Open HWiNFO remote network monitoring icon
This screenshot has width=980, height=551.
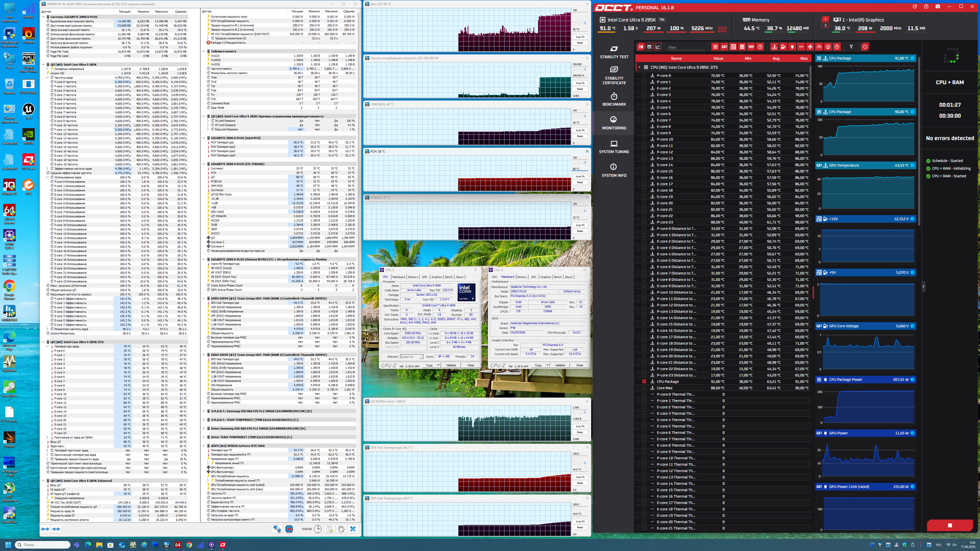point(277,529)
